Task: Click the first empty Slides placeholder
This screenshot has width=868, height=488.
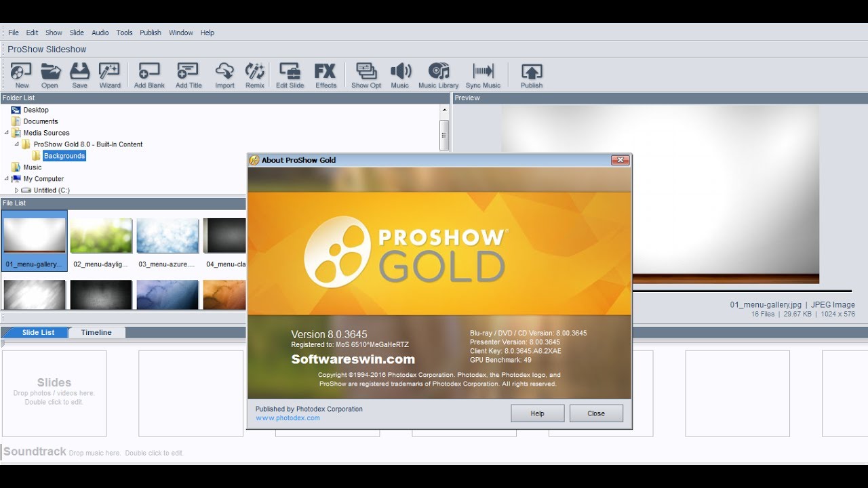Action: point(54,393)
